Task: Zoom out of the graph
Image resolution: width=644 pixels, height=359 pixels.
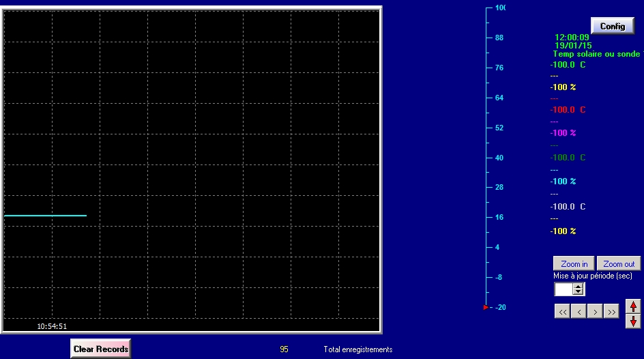Action: 618,263
